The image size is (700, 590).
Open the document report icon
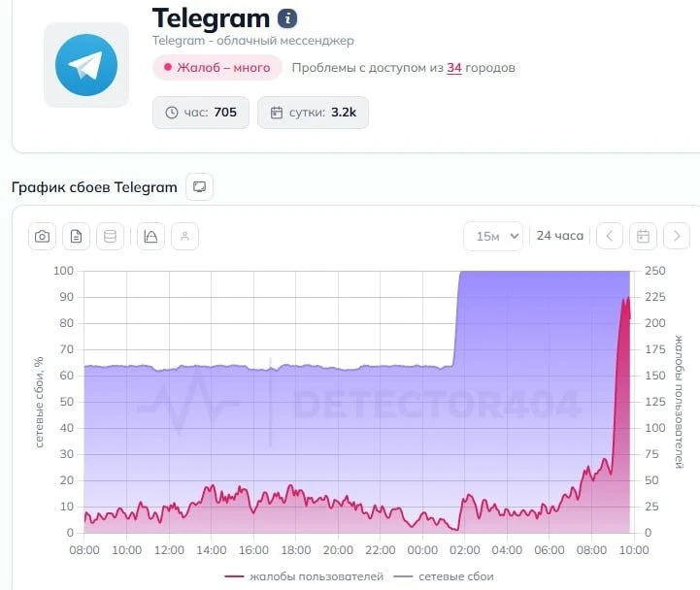77,236
